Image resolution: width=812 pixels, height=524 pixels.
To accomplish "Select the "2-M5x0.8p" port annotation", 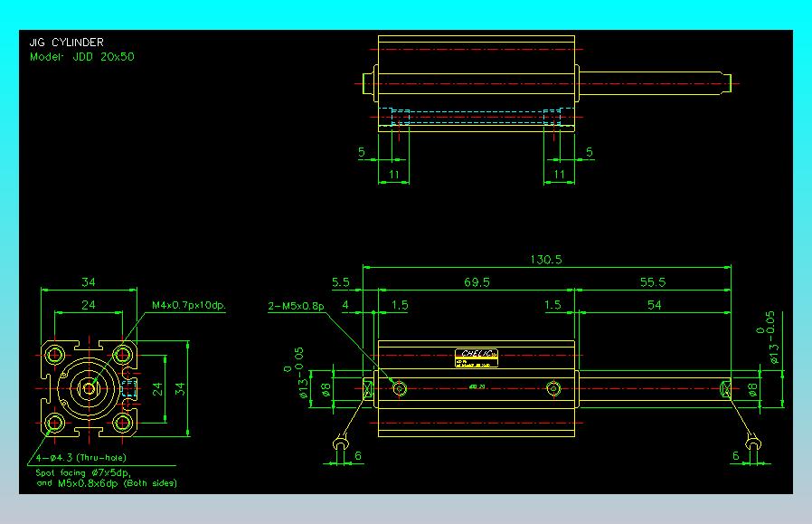I will [296, 306].
